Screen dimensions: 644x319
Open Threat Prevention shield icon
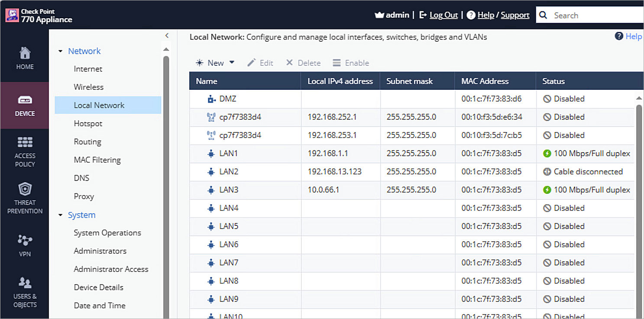click(25, 190)
